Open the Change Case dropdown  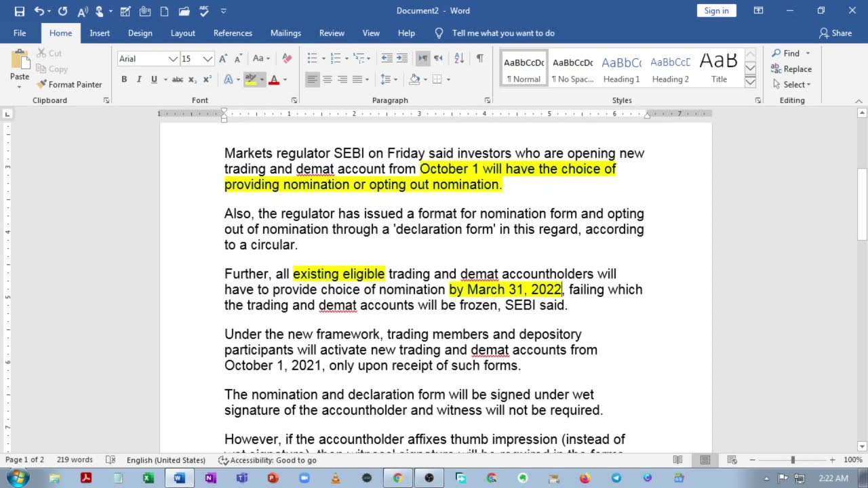tap(261, 58)
